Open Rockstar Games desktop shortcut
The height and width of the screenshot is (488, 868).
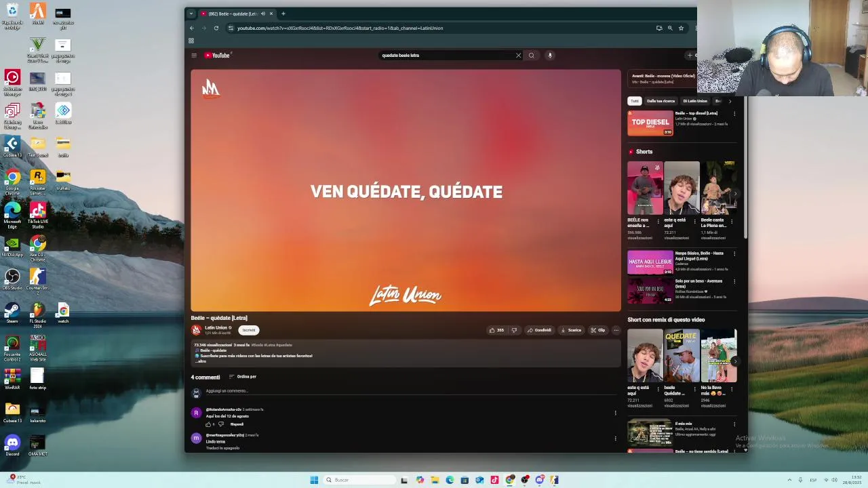click(x=38, y=182)
